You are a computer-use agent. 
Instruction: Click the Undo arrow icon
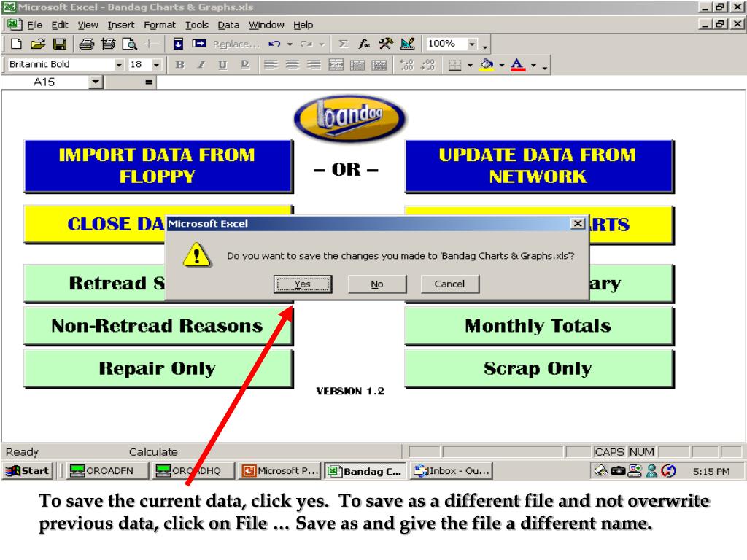[274, 44]
